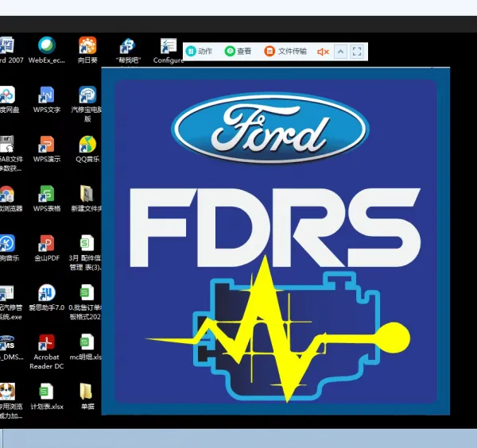
Task: Open the 酷狗音乐 shortcut
Action: point(9,248)
